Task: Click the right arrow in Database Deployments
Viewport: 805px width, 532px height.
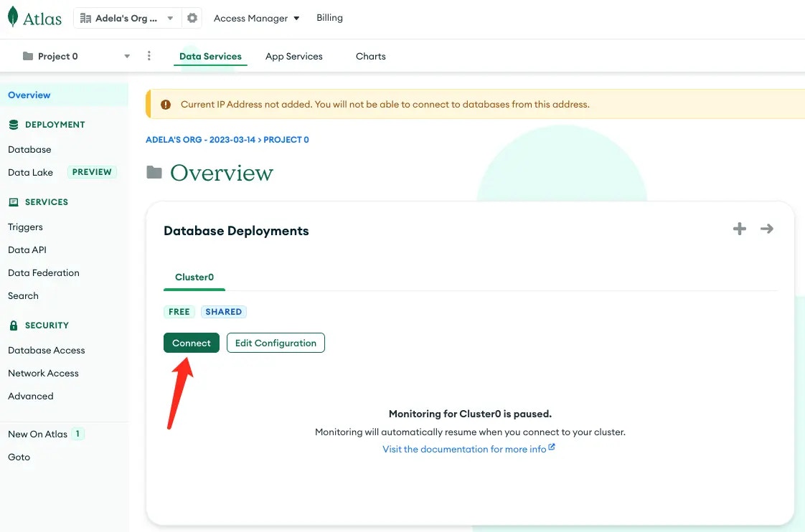Action: coord(766,229)
